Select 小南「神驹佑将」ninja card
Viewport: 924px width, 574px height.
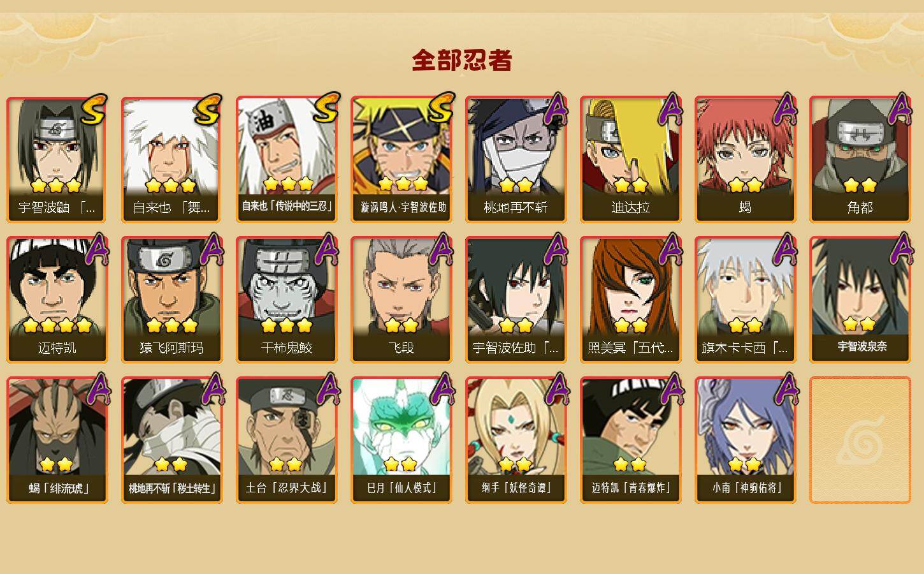pos(745,440)
